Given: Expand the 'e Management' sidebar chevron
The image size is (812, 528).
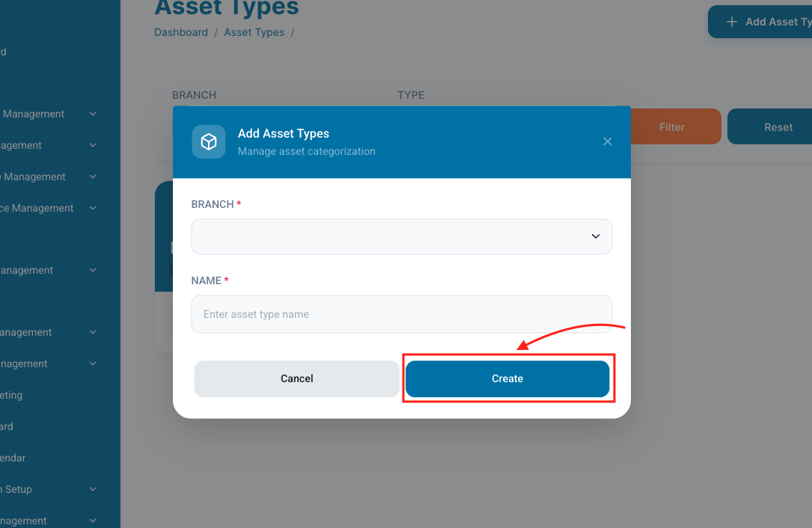Looking at the screenshot, I should click(x=93, y=176).
